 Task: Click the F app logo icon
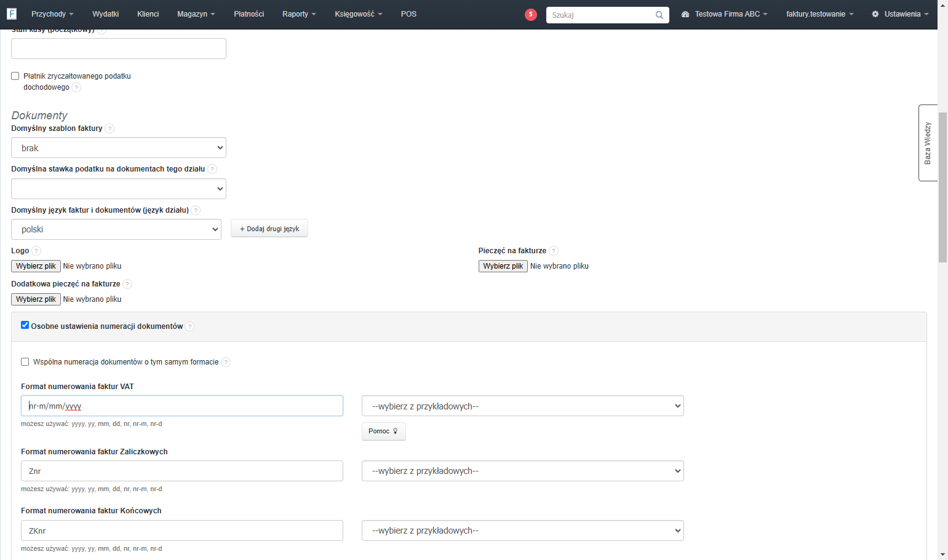pos(12,14)
